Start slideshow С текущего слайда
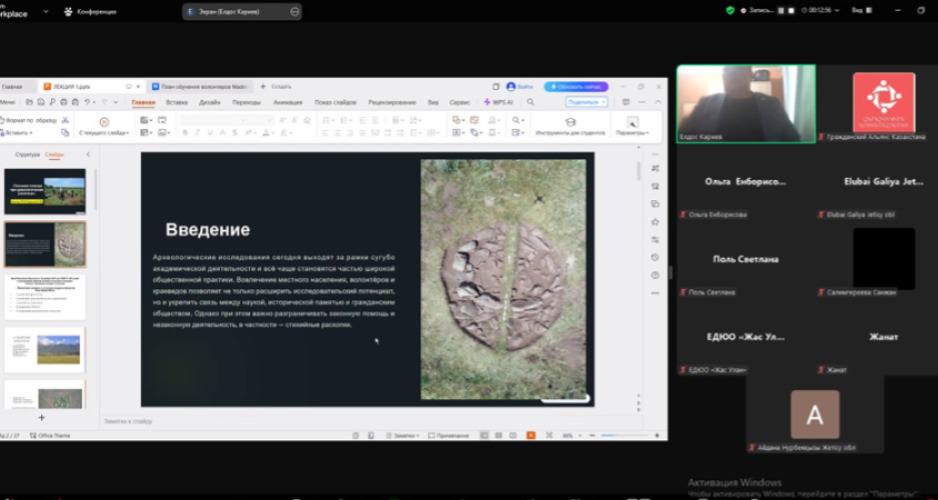The image size is (938, 500). coord(104,126)
